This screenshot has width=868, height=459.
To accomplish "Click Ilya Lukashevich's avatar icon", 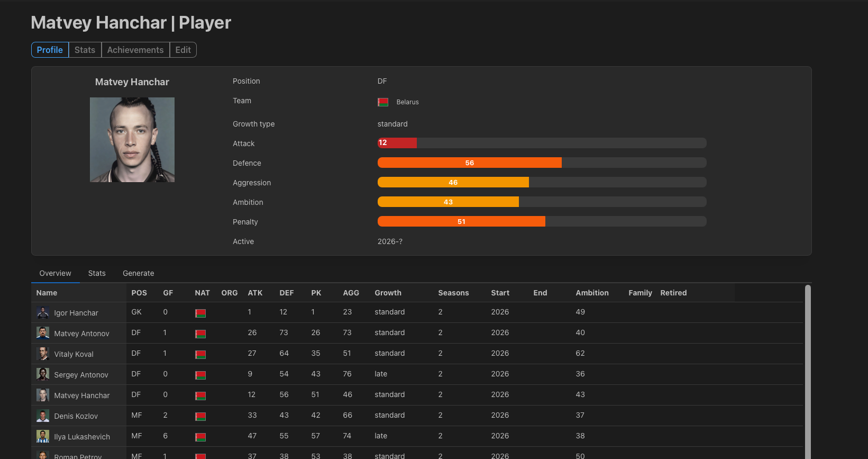I will 43,436.
